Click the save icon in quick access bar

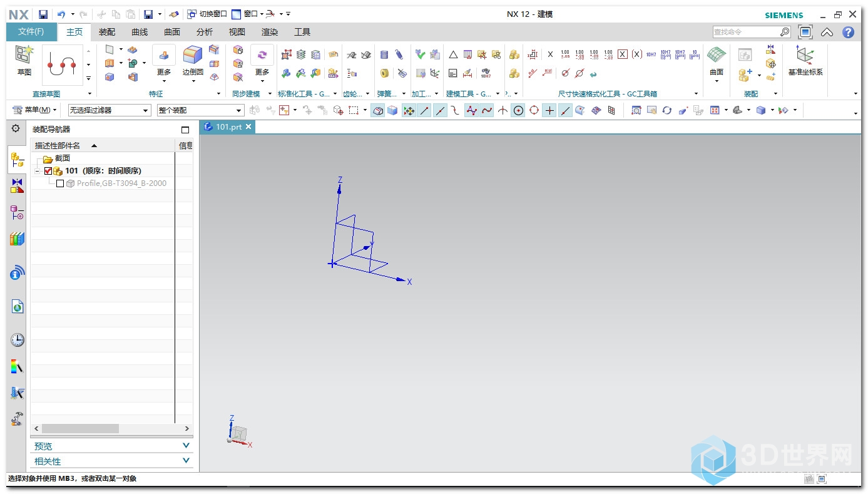[43, 14]
